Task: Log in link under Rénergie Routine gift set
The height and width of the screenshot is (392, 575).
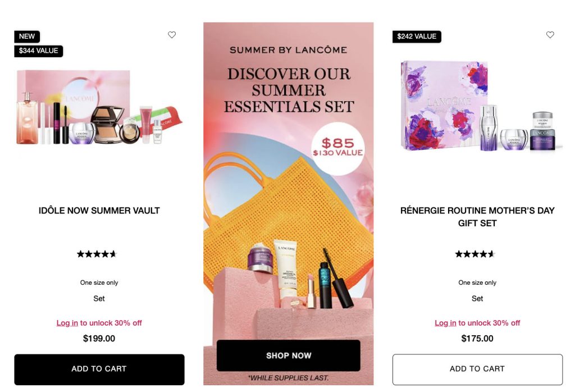Action: point(445,323)
